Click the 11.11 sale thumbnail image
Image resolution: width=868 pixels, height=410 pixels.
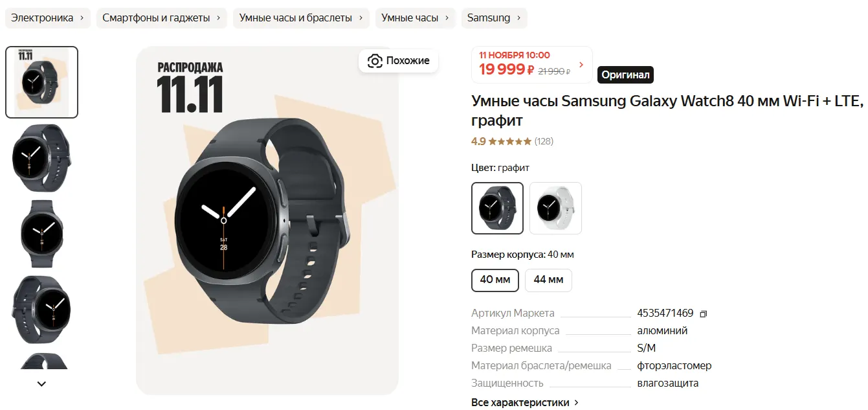point(42,82)
